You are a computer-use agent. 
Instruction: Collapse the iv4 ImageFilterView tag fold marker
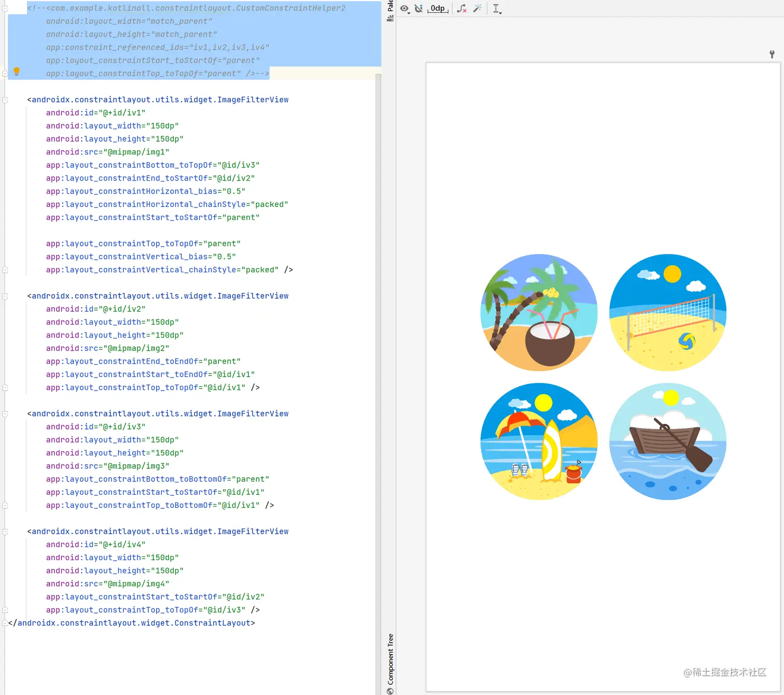tap(5, 532)
